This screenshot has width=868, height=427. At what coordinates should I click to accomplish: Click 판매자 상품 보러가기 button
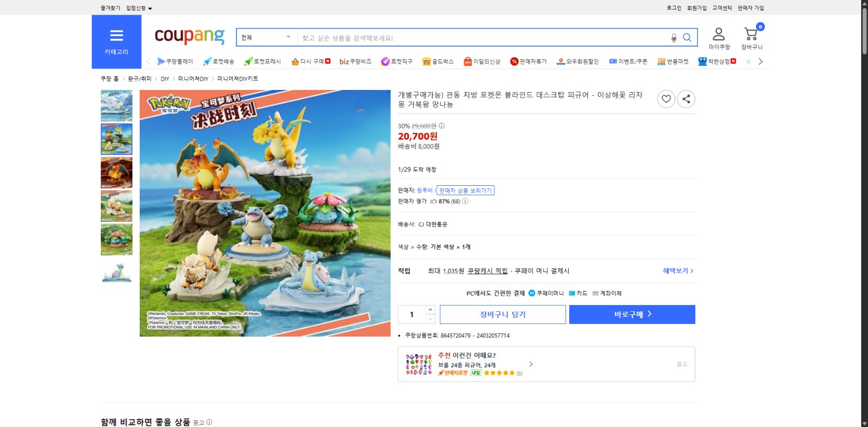pos(465,190)
